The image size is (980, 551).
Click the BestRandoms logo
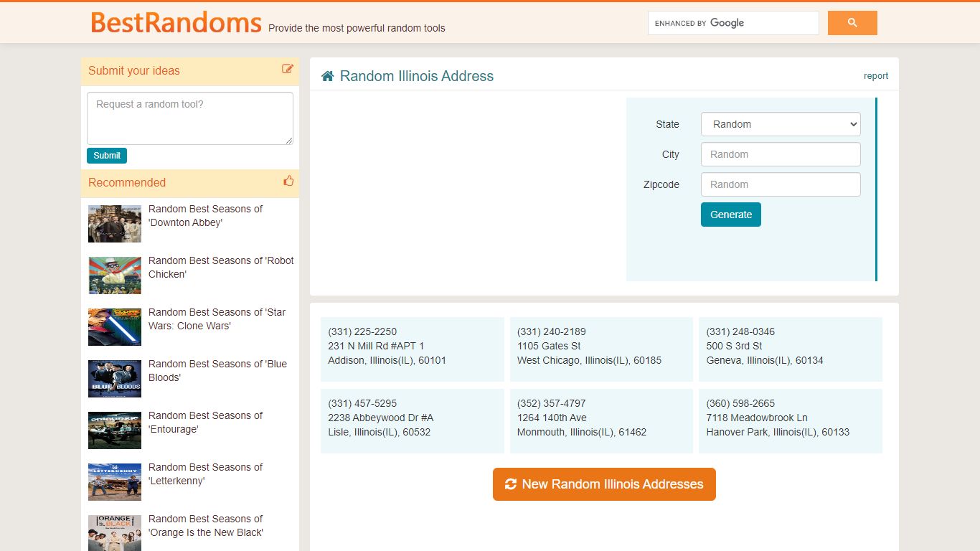(x=176, y=22)
